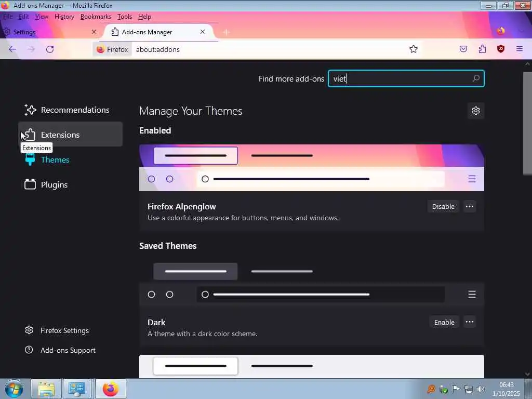
Task: Open the Windows Start orb
Action: 14,389
